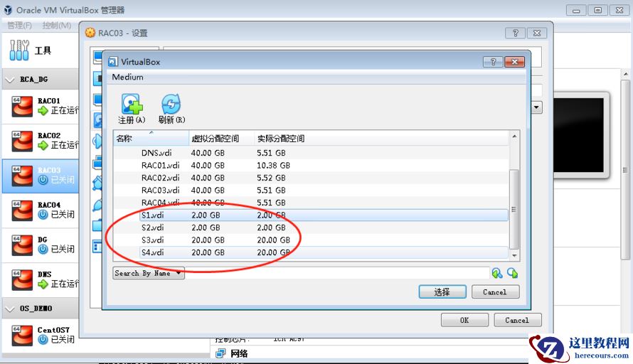Screen dimensions: 633x364
Task: Collapse the OS_DEMO group
Action: [9, 309]
